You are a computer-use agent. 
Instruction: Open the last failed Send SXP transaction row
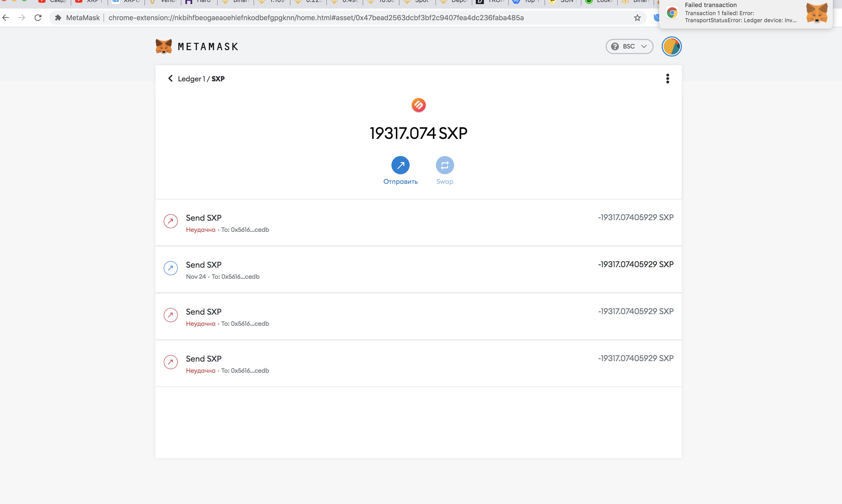418,363
